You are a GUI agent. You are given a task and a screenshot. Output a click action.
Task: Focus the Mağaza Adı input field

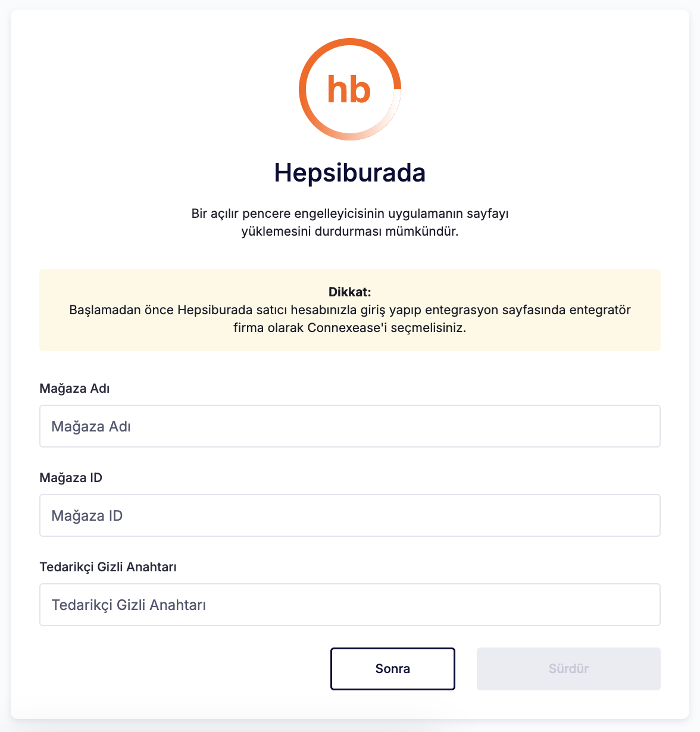tap(350, 426)
